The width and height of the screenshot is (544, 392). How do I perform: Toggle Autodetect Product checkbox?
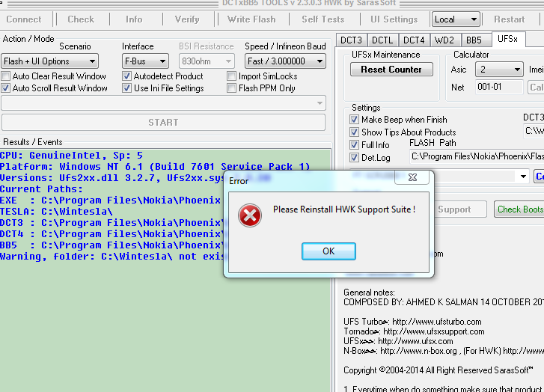coord(127,76)
